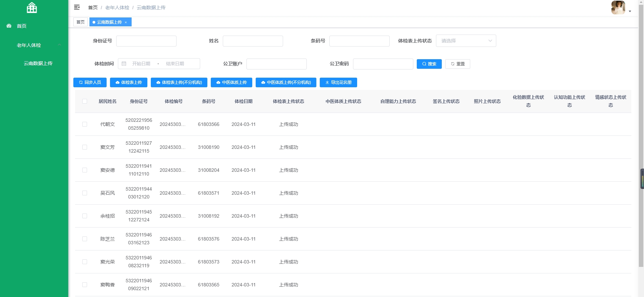Click 上传成功 status in 代朝文 row
This screenshot has width=644, height=297.
click(289, 124)
